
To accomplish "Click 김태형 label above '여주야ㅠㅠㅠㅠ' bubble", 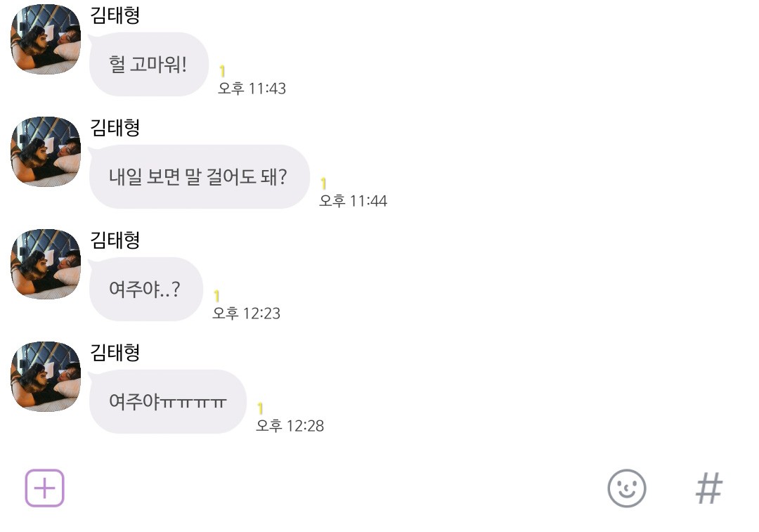I will point(115,352).
